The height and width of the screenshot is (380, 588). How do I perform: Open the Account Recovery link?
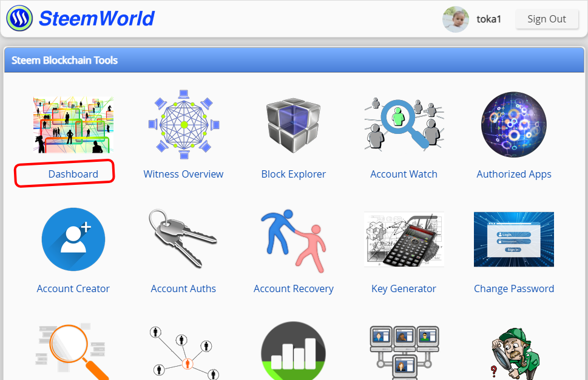[294, 288]
